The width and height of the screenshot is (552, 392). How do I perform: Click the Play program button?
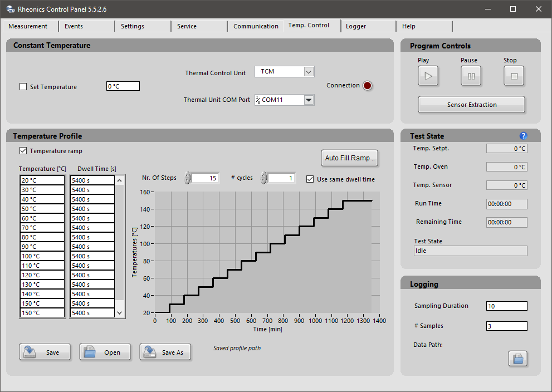[428, 76]
